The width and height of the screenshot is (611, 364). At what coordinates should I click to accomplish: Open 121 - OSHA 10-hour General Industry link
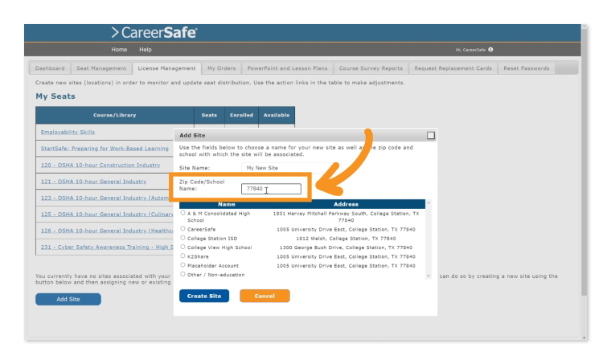point(93,182)
